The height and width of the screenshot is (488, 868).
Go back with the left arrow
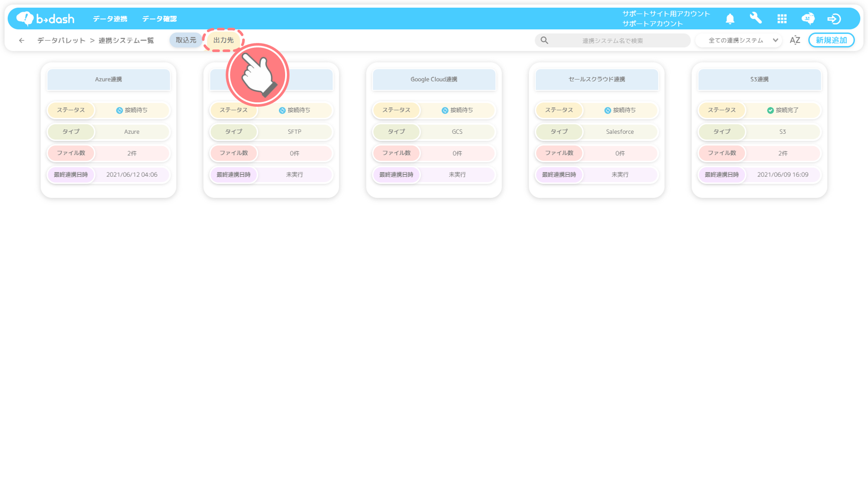point(22,40)
